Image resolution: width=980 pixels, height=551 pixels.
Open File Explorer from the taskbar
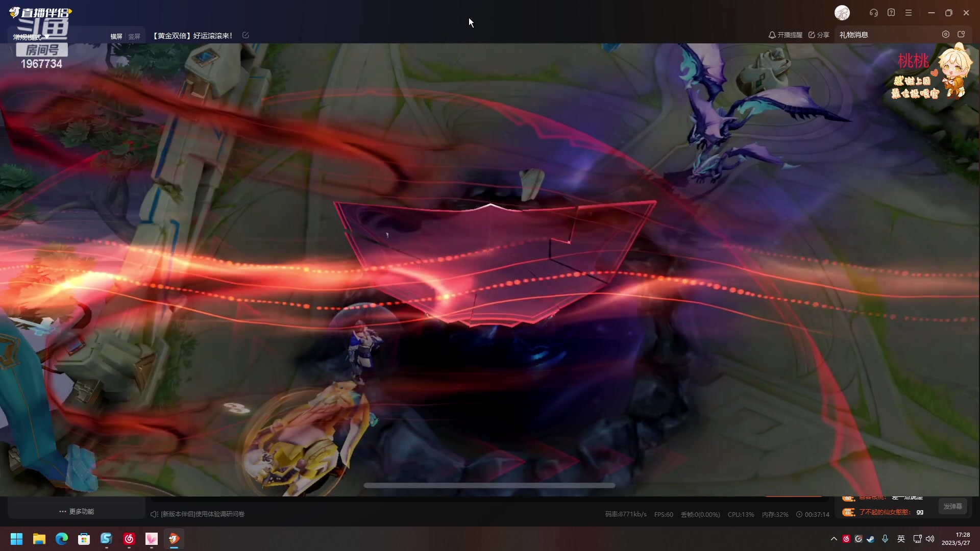pyautogui.click(x=39, y=539)
